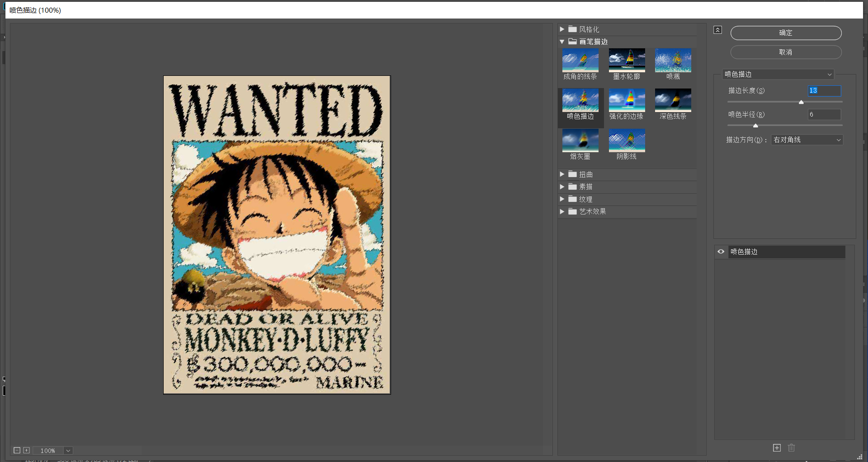The width and height of the screenshot is (868, 462).
Task: Select the 烟灰墨 filter thumbnail
Action: point(580,140)
